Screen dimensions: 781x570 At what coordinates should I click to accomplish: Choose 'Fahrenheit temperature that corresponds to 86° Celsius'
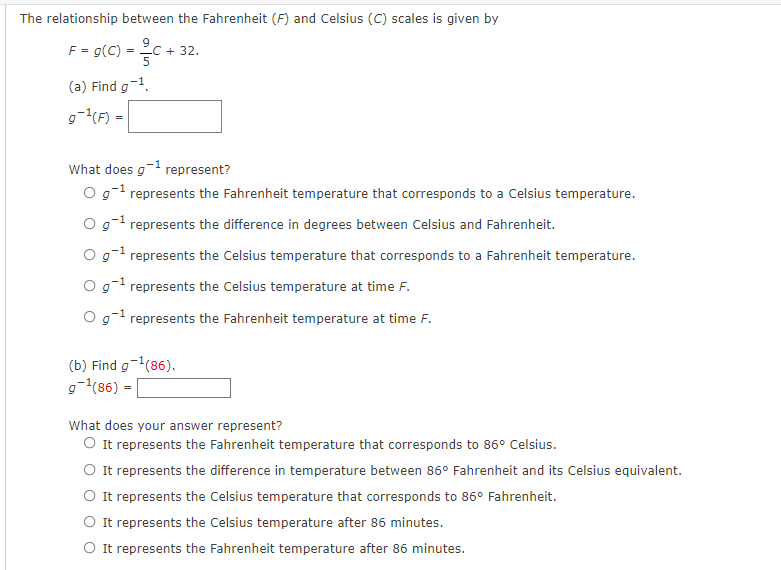(91, 444)
